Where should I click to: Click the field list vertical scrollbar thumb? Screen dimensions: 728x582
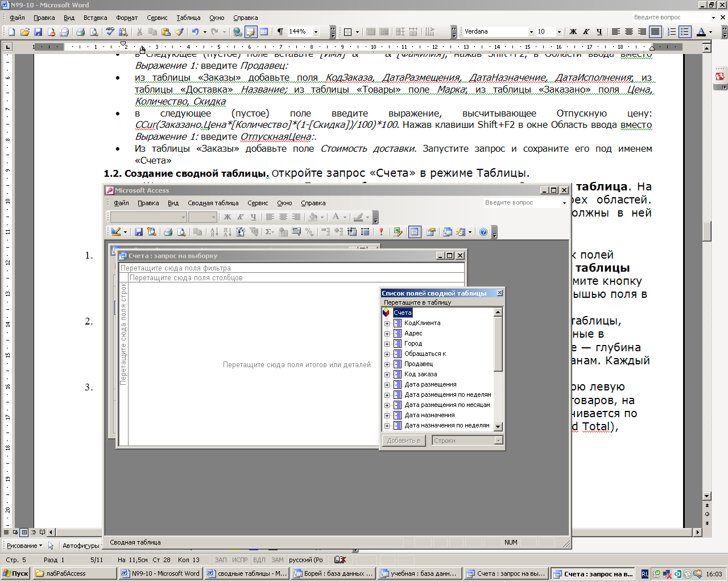[498, 344]
